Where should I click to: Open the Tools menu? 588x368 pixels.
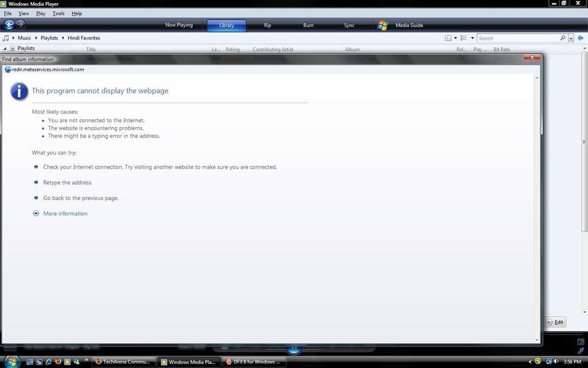click(58, 13)
